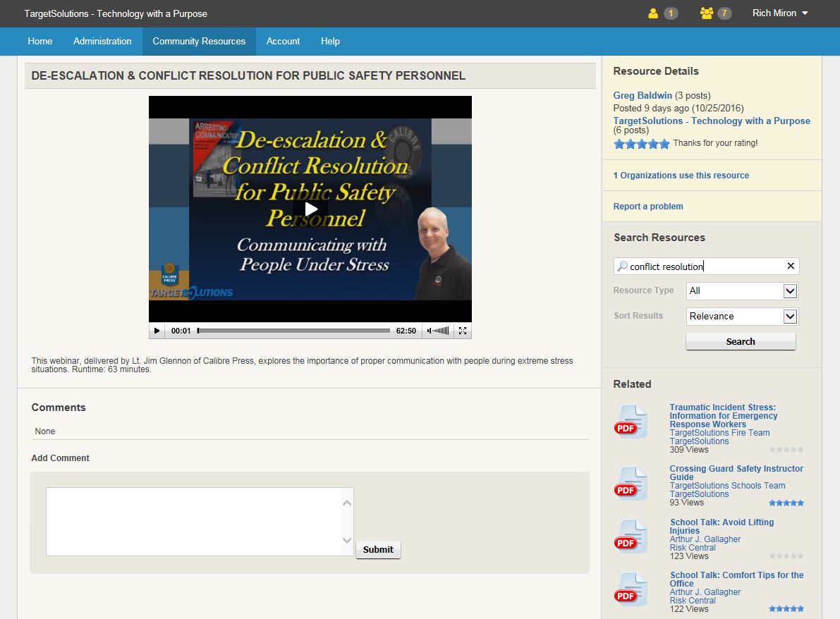Click TargetSolutions Fire Team author link
840x619 pixels.
pyautogui.click(x=719, y=433)
